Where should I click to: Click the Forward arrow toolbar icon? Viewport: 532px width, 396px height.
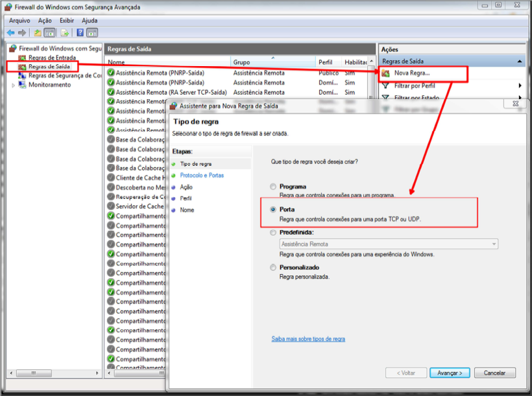[x=22, y=32]
